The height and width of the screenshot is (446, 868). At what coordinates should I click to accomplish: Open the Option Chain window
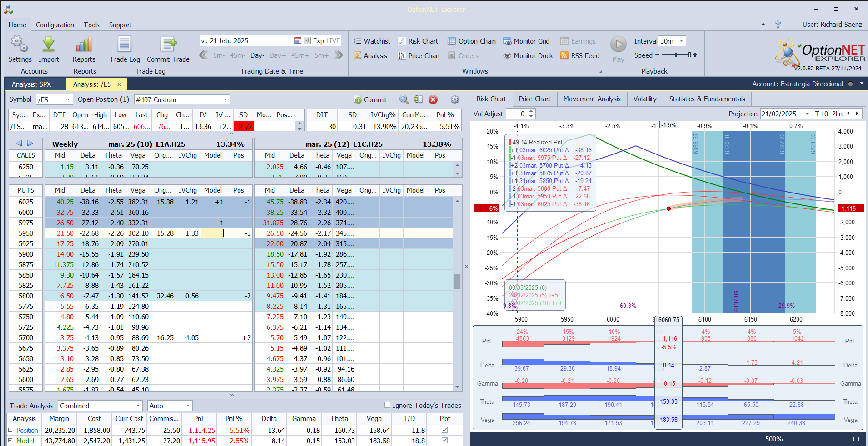472,41
